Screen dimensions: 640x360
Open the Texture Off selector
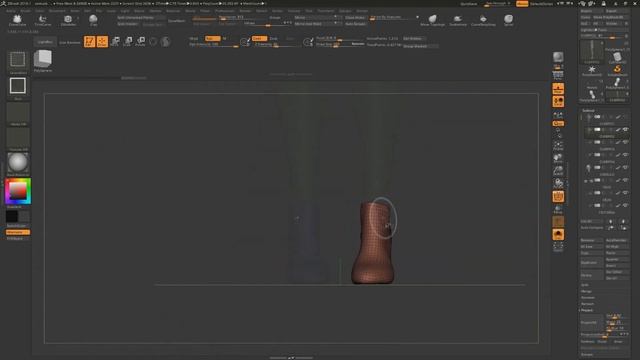[x=18, y=139]
